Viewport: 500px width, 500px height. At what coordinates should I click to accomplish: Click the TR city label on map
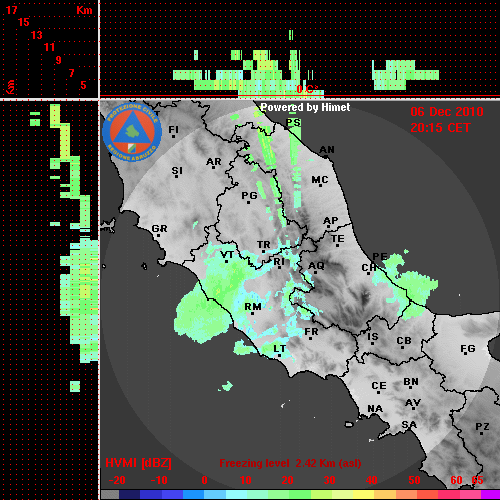coord(263,245)
